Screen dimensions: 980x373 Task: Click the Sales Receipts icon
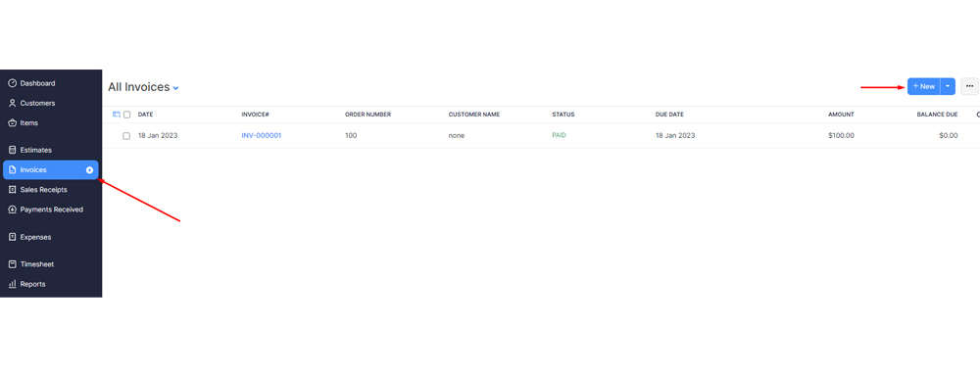12,189
